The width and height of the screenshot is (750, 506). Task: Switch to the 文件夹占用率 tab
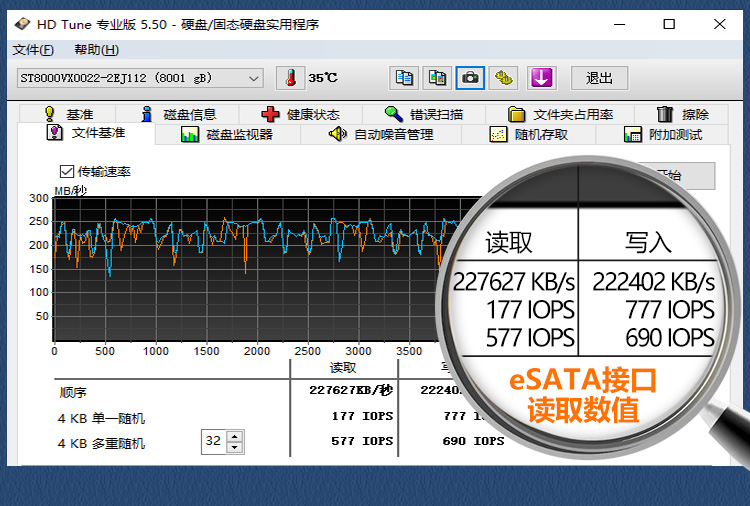coord(560,114)
